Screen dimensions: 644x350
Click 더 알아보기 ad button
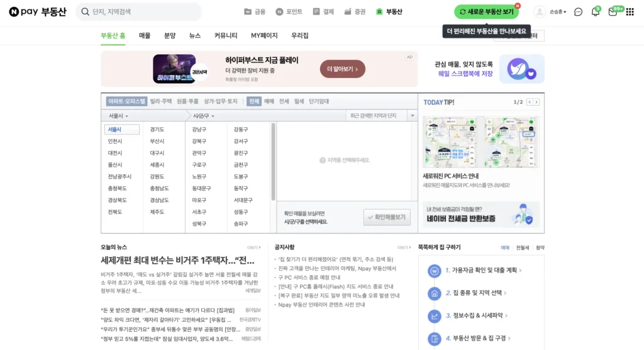coord(343,69)
